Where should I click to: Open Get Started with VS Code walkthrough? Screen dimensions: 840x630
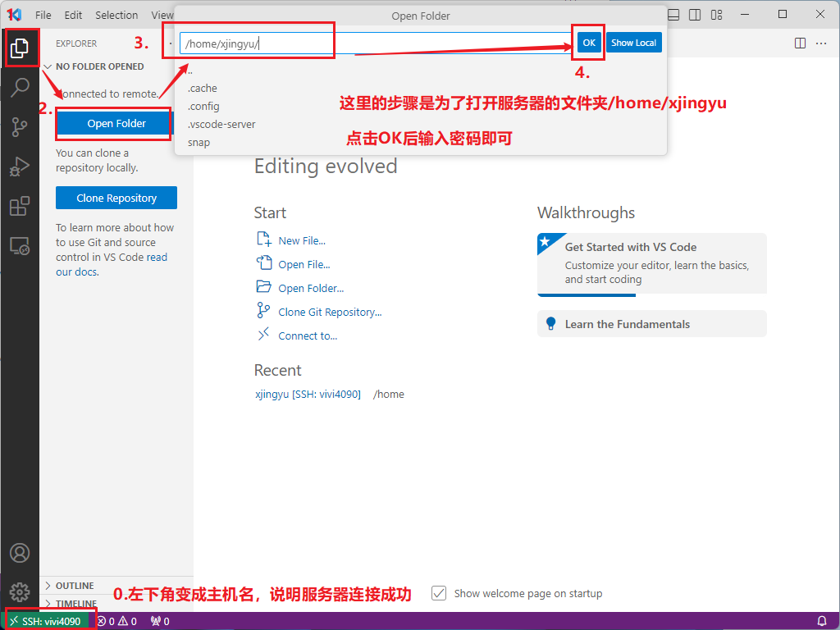(652, 263)
